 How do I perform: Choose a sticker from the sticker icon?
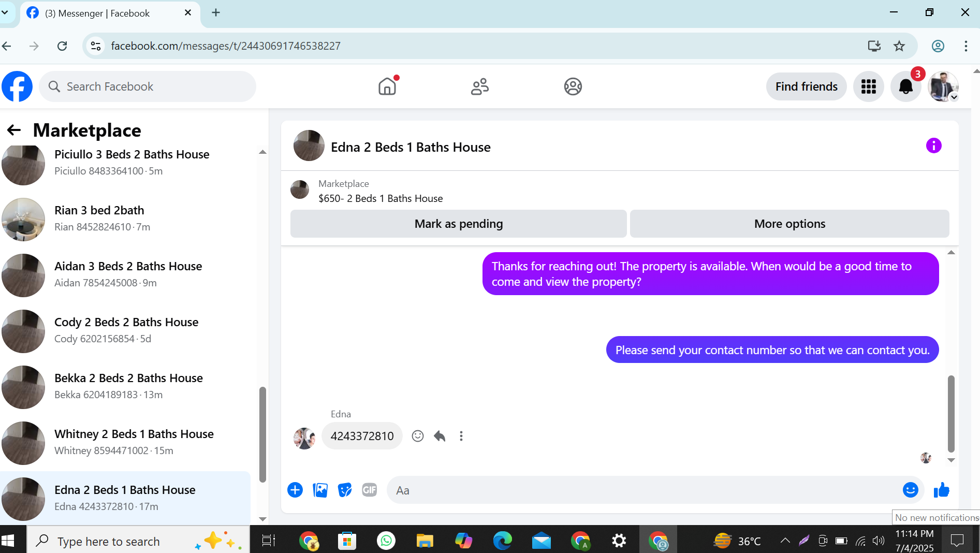345,490
